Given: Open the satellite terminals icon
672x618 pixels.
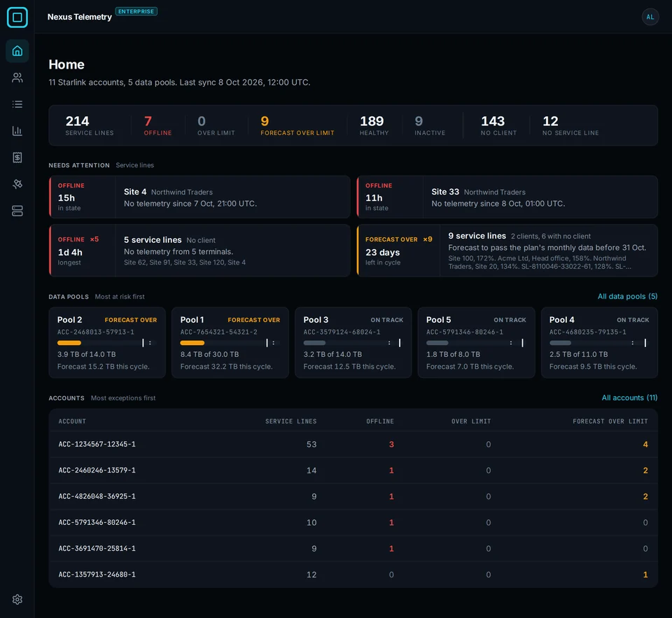Looking at the screenshot, I should tap(17, 184).
